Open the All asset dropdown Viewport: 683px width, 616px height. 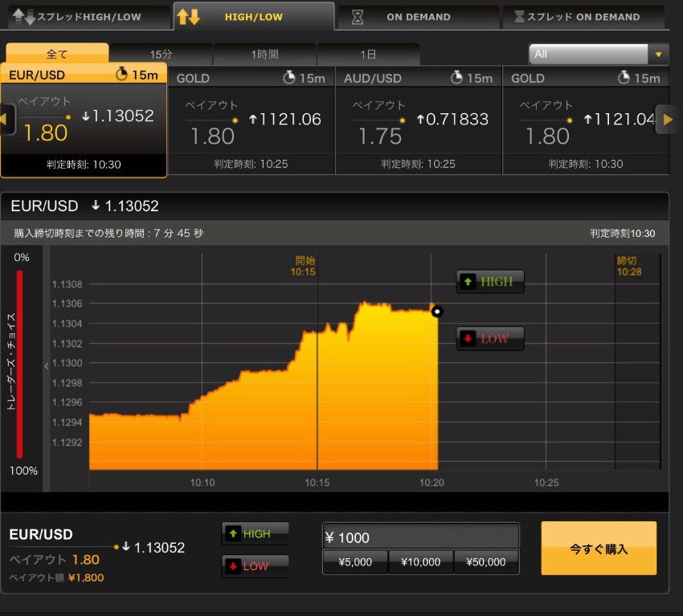tap(598, 55)
